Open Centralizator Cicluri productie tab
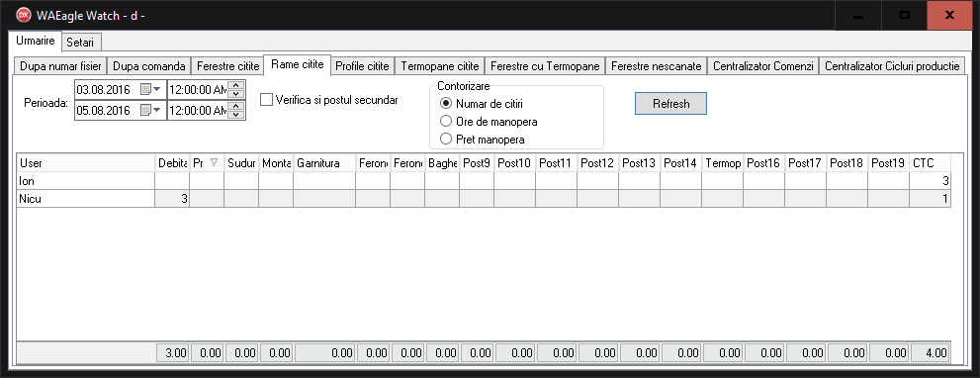Image resolution: width=980 pixels, height=378 pixels. click(893, 65)
